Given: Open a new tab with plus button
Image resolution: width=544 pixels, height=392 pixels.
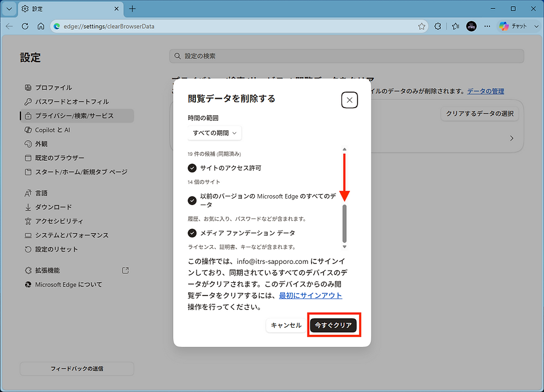Looking at the screenshot, I should coord(132,9).
